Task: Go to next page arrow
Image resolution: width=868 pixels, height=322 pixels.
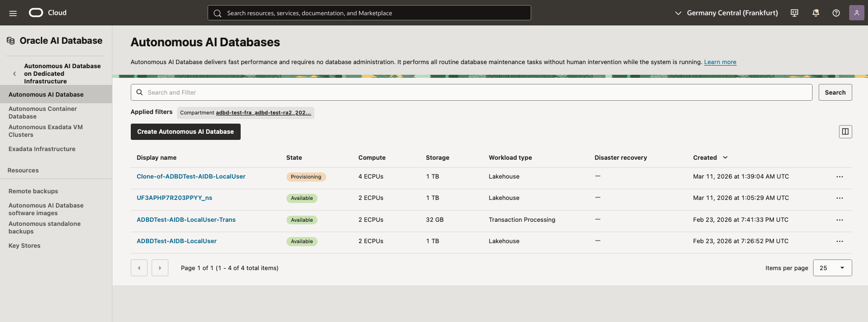Action: click(160, 268)
